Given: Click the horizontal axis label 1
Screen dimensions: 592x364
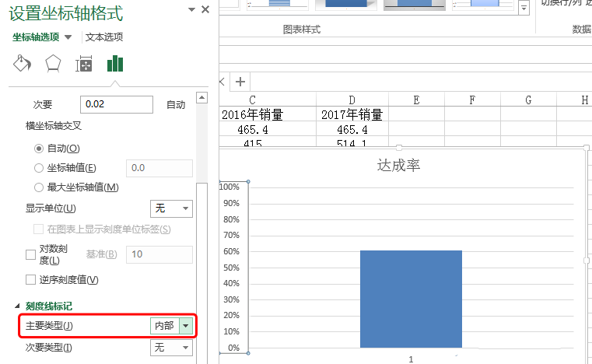Looking at the screenshot, I should coord(411,359).
